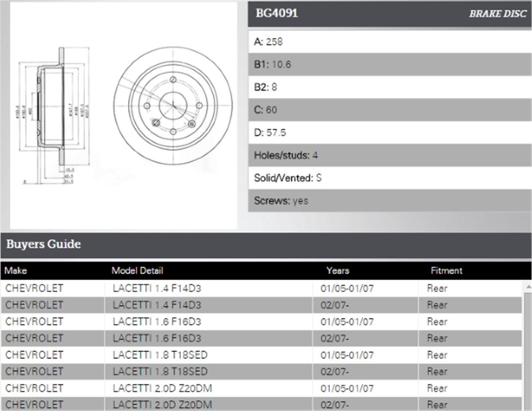Click years 02/07- for LACETTI 2.0D Z20DM
This screenshot has height=411, width=532.
pyautogui.click(x=335, y=405)
